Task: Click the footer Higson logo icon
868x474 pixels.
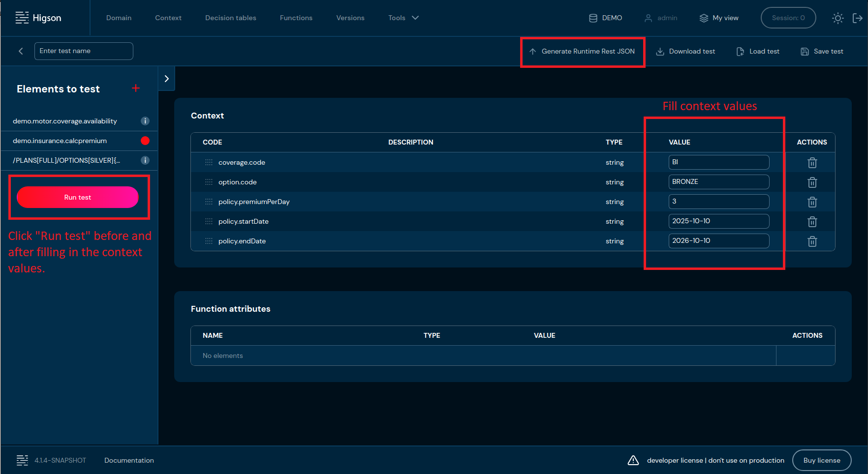Action: tap(22, 460)
